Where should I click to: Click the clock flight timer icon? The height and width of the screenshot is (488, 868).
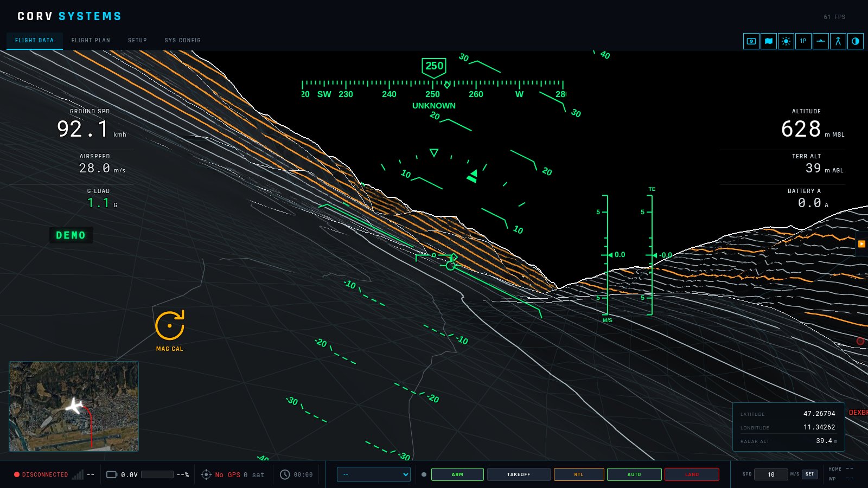(x=285, y=474)
